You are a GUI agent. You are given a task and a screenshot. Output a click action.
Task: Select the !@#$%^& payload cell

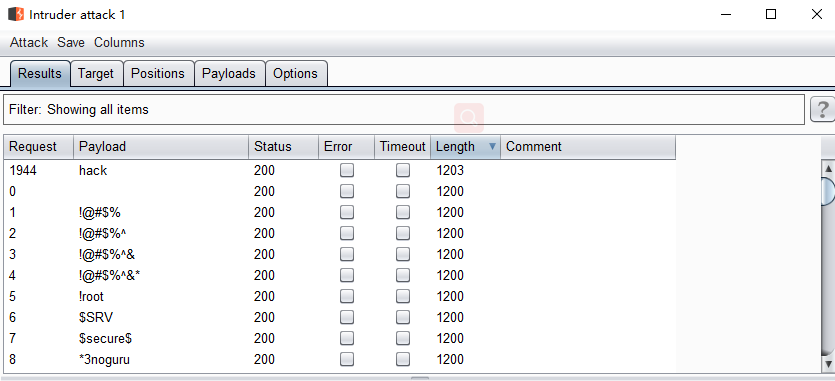161,254
